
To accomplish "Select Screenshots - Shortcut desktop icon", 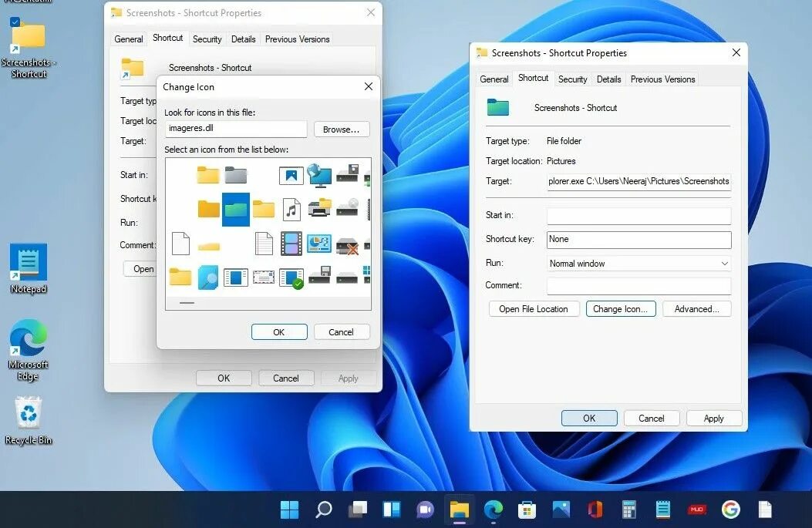I will point(29,50).
